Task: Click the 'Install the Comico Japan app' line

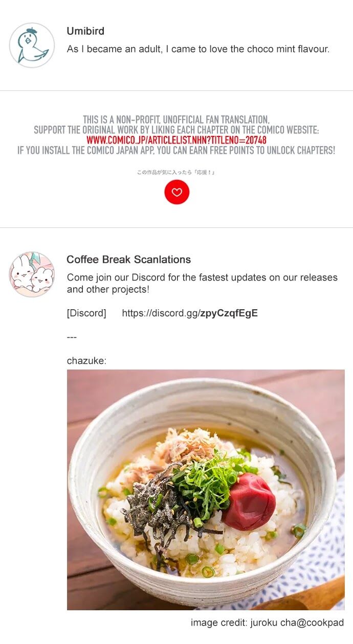Action: pos(176,150)
